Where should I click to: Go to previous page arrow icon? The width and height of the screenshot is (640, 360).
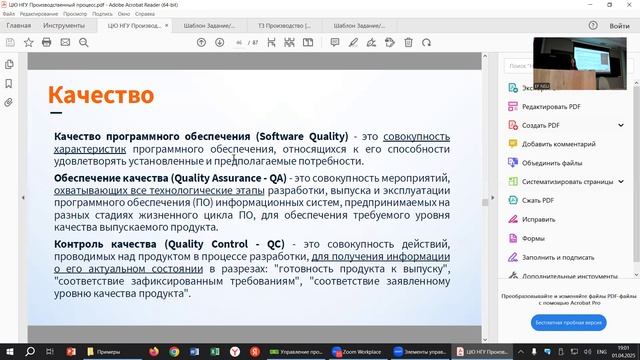(x=201, y=42)
